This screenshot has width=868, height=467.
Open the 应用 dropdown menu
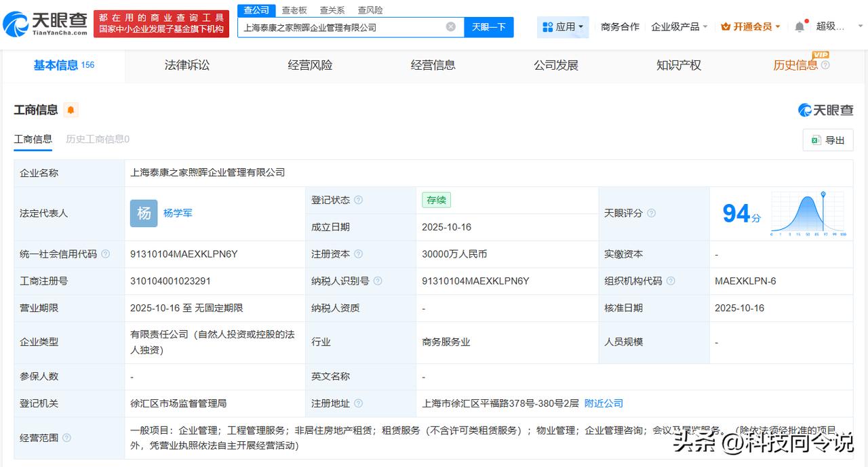(563, 27)
